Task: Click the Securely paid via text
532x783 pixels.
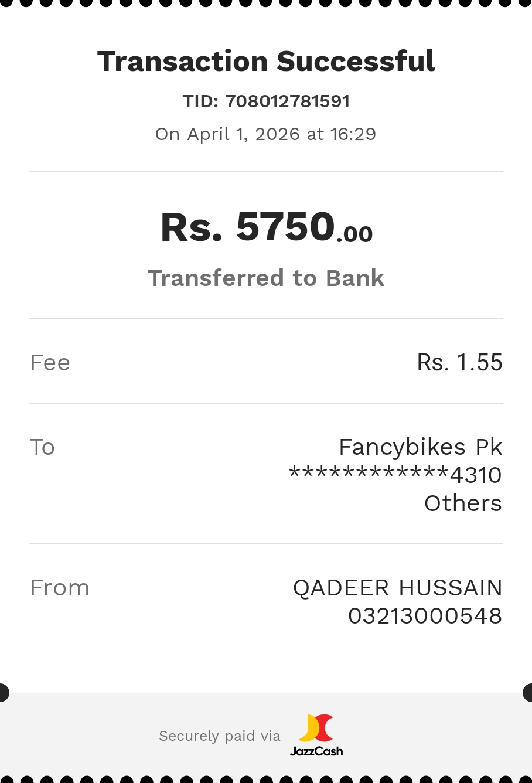Action: click(x=220, y=736)
